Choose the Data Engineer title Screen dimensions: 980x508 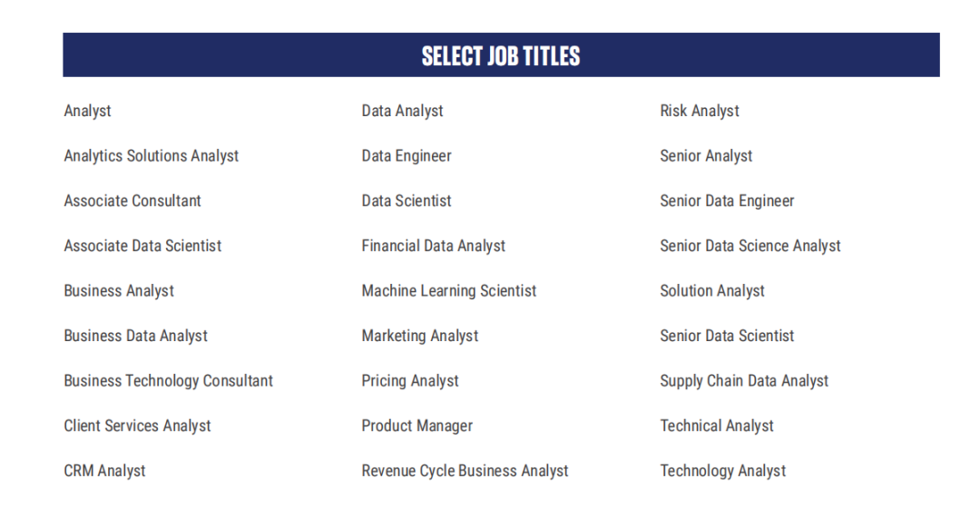coord(407,156)
